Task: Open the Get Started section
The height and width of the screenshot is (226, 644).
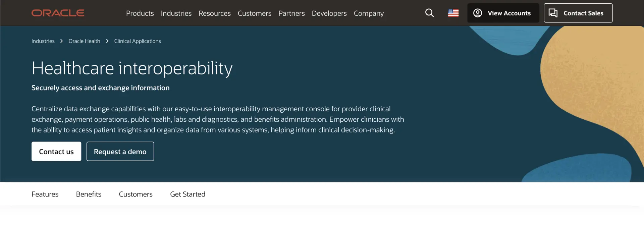Action: [x=187, y=194]
